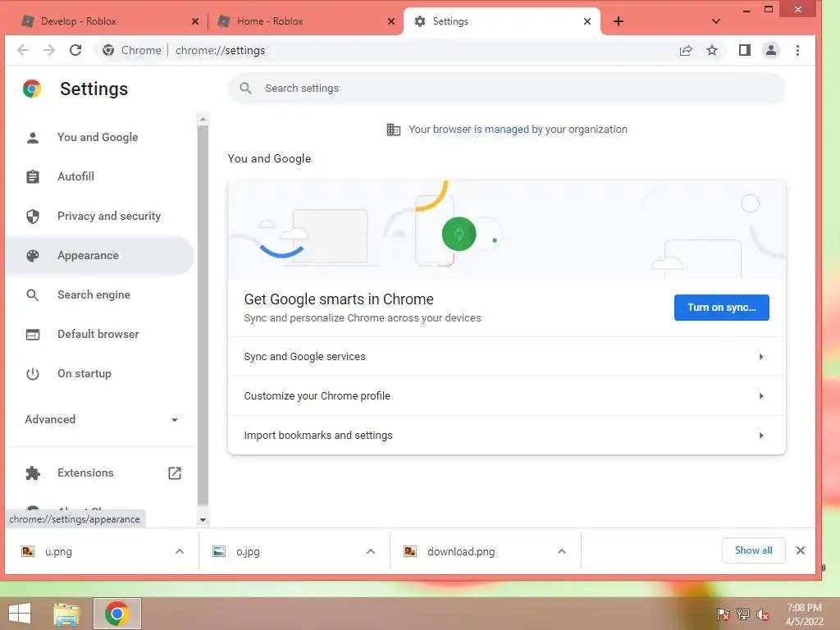
Task: Open Search engine settings
Action: [x=100, y=295]
